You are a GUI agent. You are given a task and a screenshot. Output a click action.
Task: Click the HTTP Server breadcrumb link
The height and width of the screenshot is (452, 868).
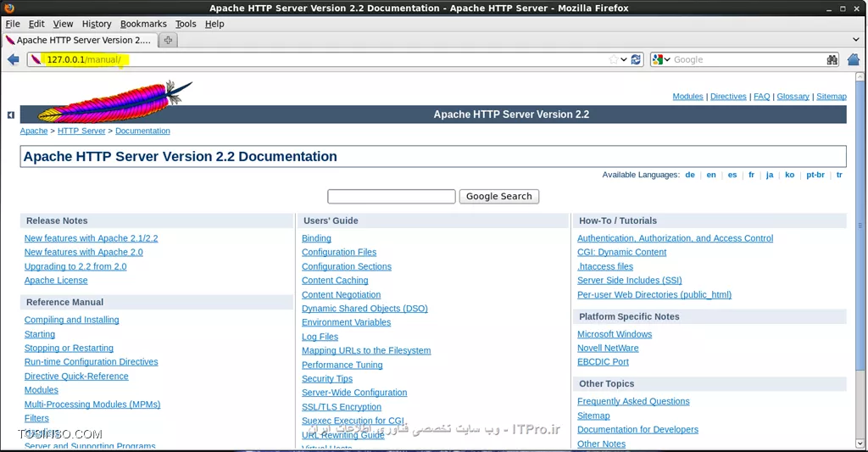click(x=81, y=131)
